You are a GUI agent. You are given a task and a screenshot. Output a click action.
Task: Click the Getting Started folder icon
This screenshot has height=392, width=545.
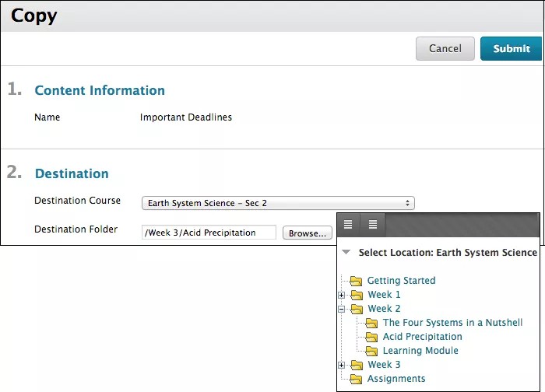click(x=357, y=281)
